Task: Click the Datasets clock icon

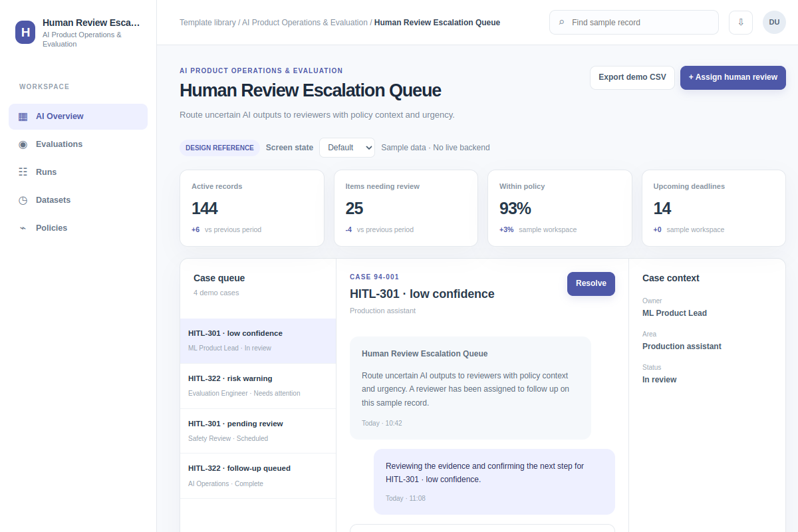Action: click(x=23, y=200)
